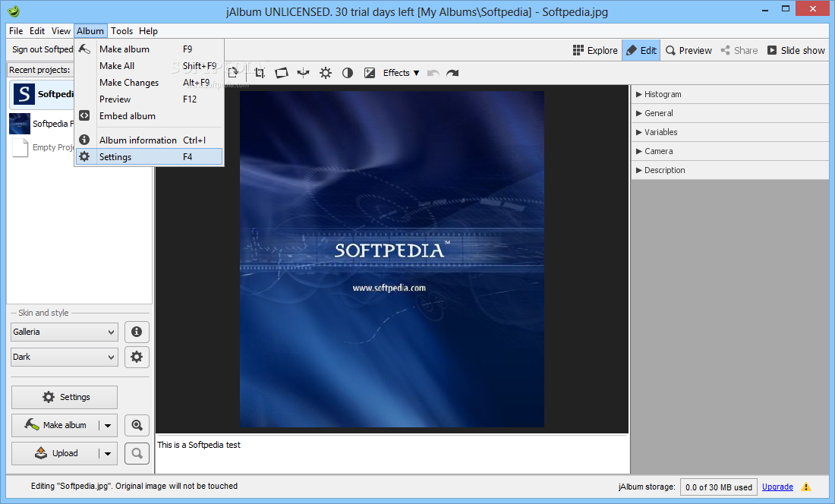Viewport: 835px width, 504px height.
Task: Click the Softpedia image in the editor
Action: (x=392, y=259)
